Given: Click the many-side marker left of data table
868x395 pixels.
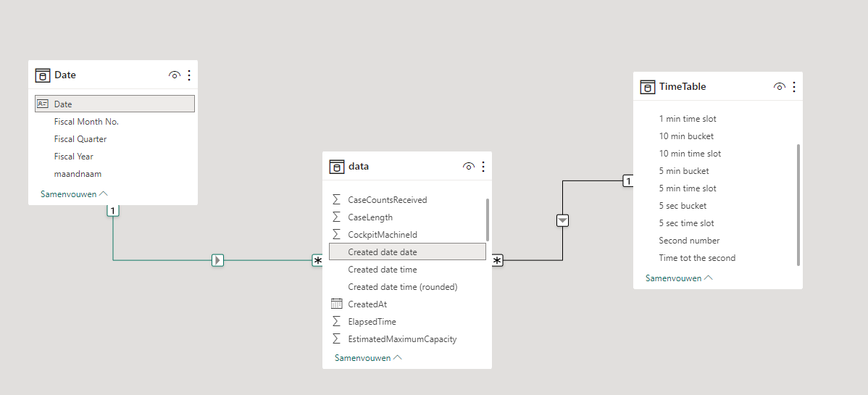Looking at the screenshot, I should coord(318,260).
